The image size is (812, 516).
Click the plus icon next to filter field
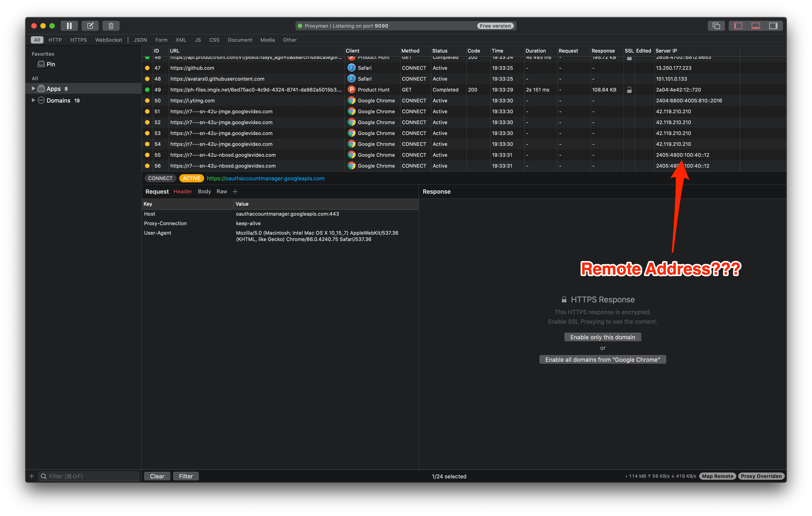tap(32, 476)
